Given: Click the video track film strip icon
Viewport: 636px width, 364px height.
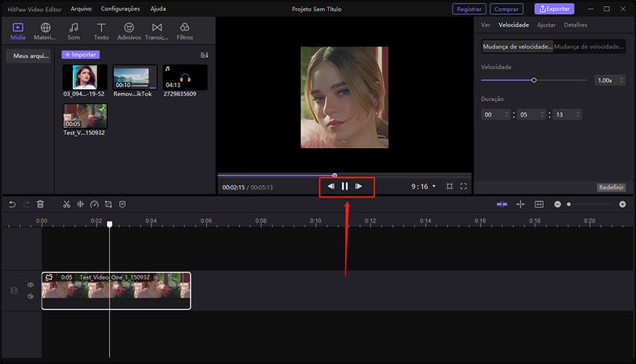Looking at the screenshot, I should click(14, 290).
